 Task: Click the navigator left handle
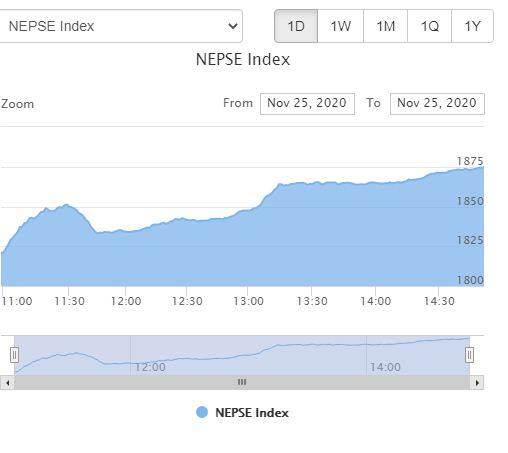tap(14, 355)
